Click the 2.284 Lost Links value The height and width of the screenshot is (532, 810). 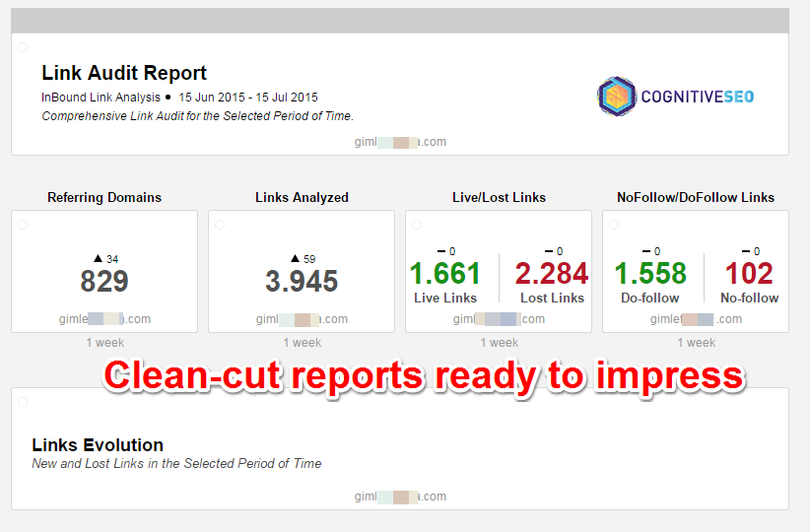[552, 273]
